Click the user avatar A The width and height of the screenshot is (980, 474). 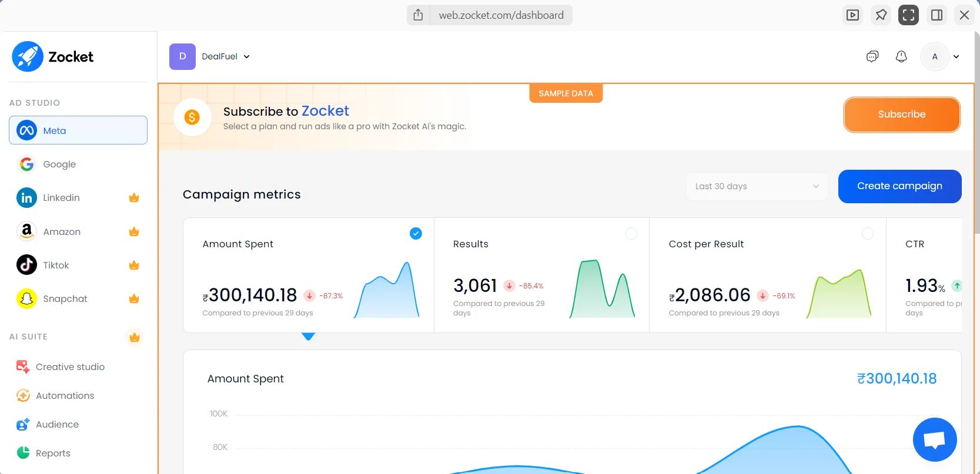(x=935, y=56)
